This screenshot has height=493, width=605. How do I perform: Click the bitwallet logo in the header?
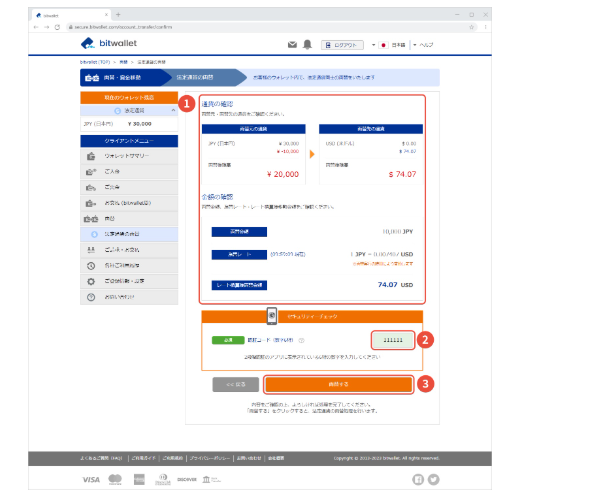coord(111,45)
